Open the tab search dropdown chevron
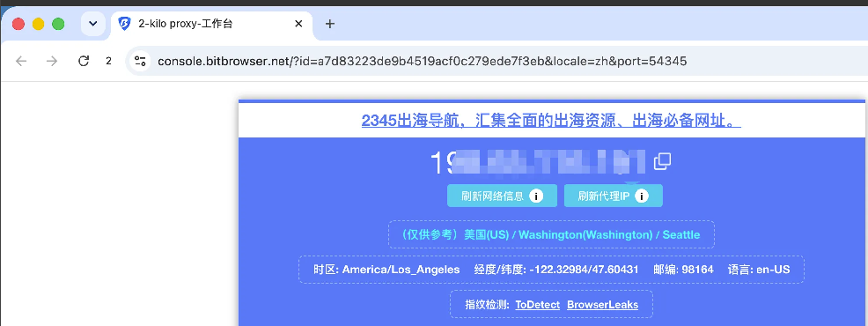This screenshot has height=326, width=868. [x=93, y=24]
